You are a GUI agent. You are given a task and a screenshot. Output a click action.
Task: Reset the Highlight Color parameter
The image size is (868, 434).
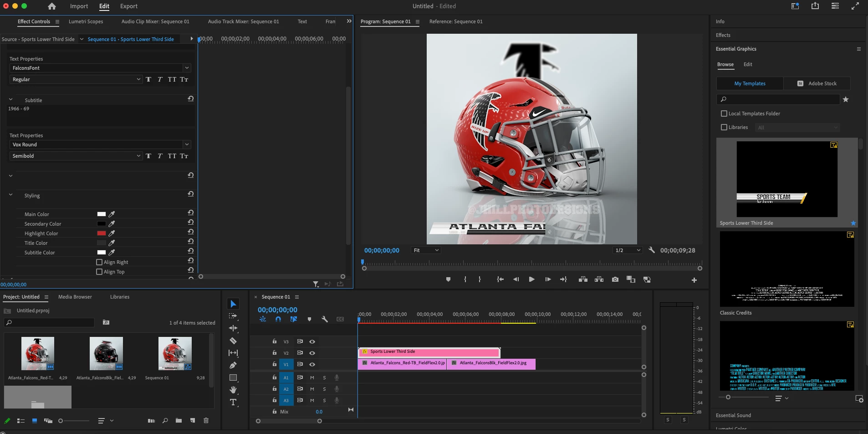[191, 232]
